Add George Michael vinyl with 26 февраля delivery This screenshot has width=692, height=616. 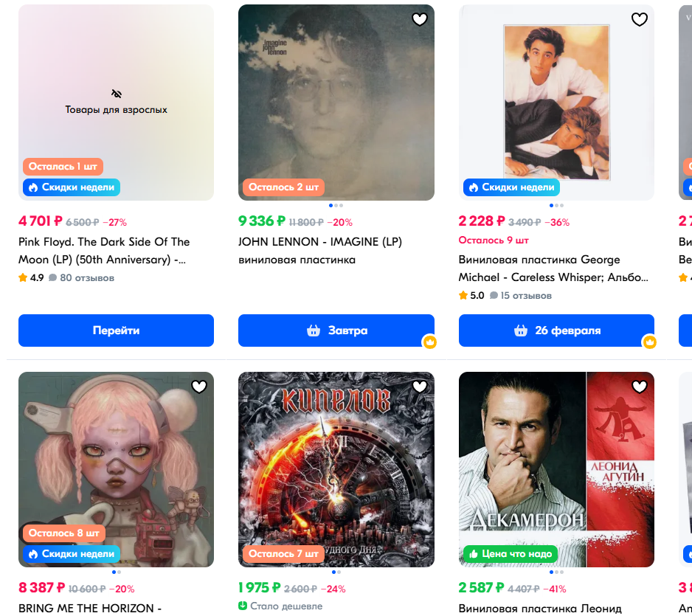(x=556, y=331)
